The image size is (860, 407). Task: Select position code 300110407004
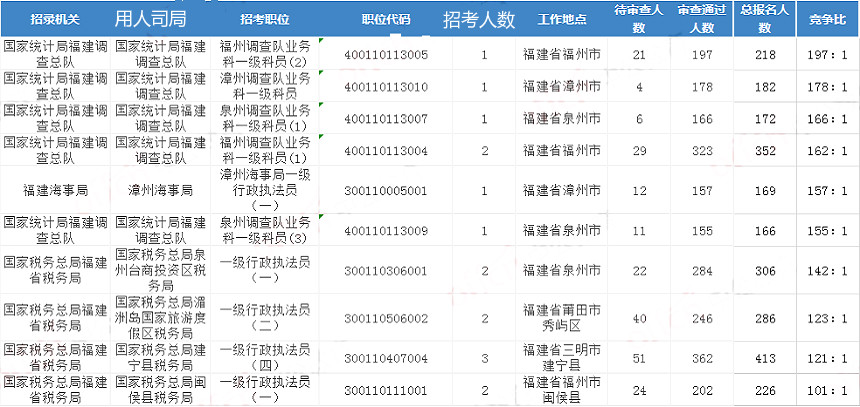386,359
